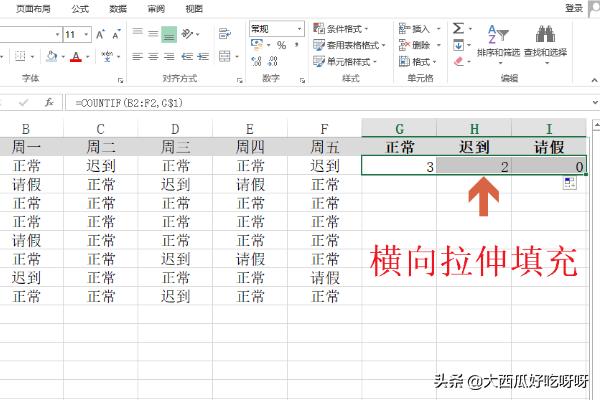This screenshot has width=600, height=400.
Task: Click the font color red A button
Action: tap(76, 57)
